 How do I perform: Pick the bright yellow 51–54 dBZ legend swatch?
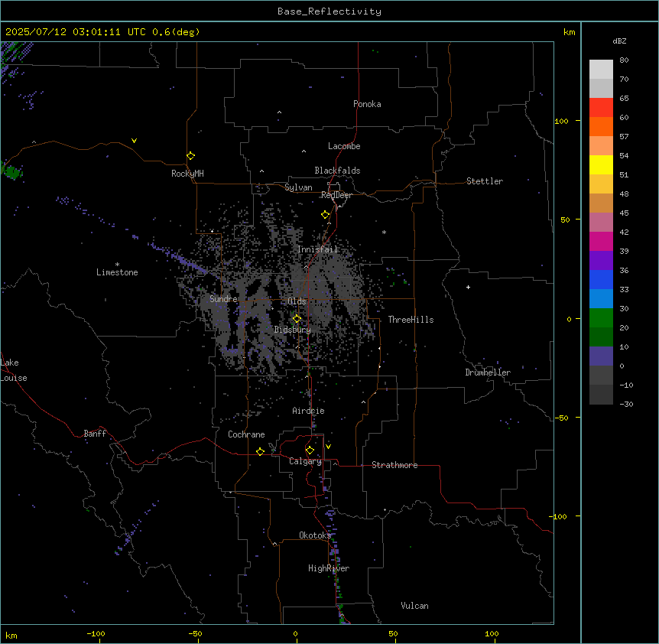601,164
